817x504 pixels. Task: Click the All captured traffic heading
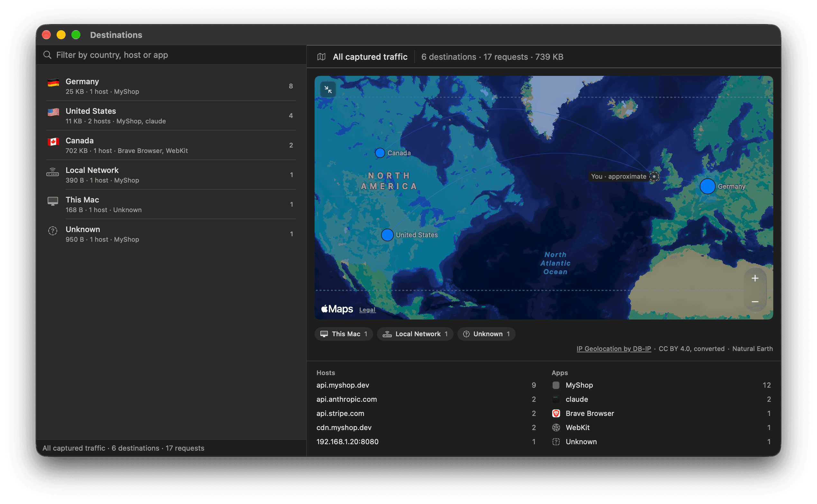370,57
